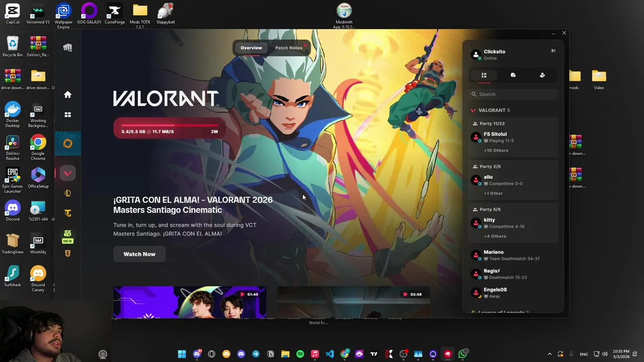Open the Video folder on desktop

click(x=599, y=79)
